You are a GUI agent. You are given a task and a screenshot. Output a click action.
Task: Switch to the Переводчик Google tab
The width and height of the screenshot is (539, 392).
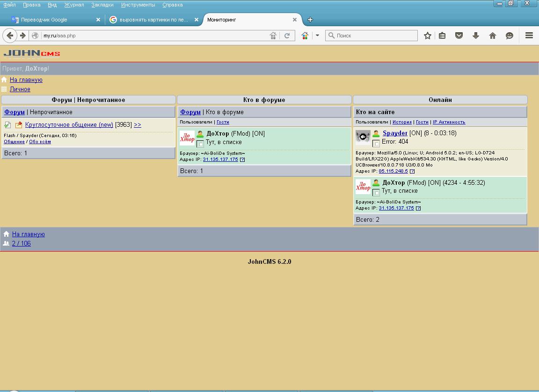point(44,20)
